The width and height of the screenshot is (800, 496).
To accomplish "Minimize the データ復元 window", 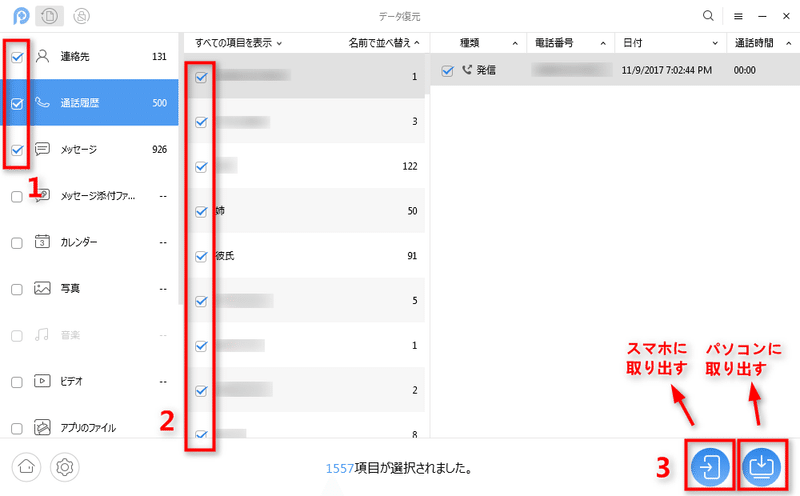I will click(x=762, y=16).
